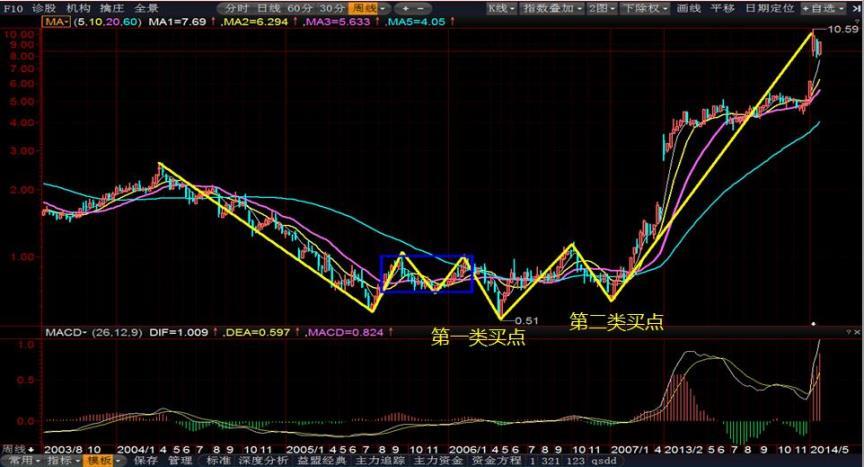The width and height of the screenshot is (865, 467).
Task: Click the minus zoom-out button
Action: (421, 8)
